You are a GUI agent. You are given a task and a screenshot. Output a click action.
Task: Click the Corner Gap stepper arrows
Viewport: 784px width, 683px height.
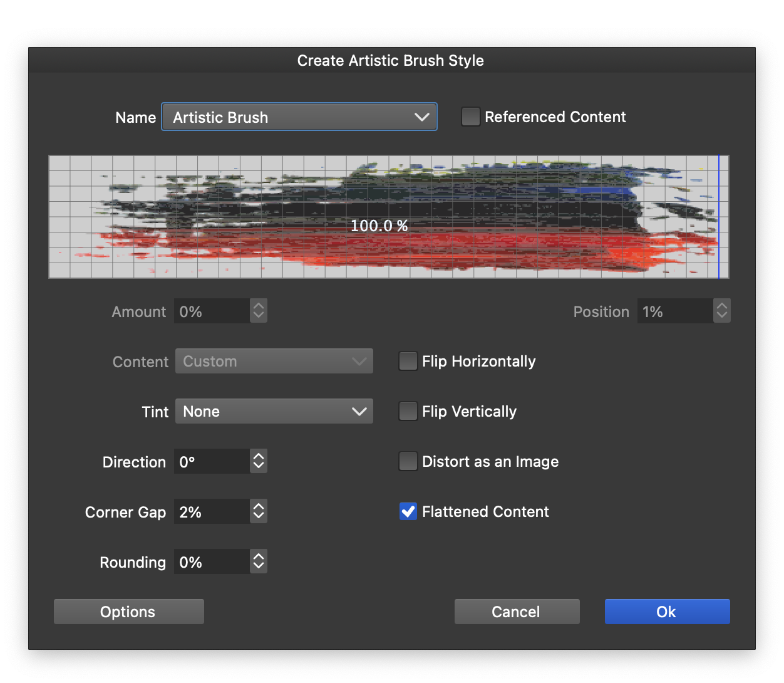(x=259, y=511)
